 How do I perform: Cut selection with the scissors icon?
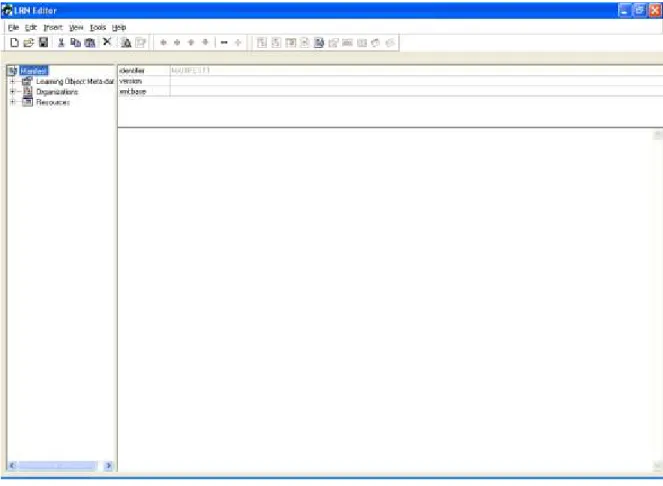point(61,42)
